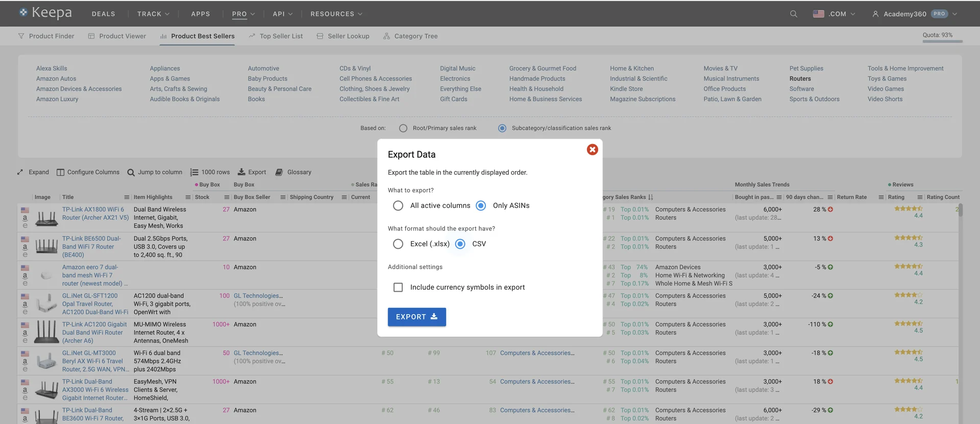Image resolution: width=980 pixels, height=424 pixels.
Task: Open the search magnifier icon
Action: click(x=794, y=14)
